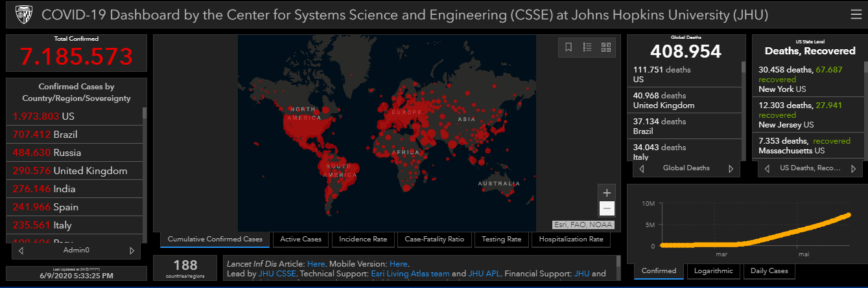
Task: Select the Confirmed chart tab
Action: pyautogui.click(x=659, y=271)
